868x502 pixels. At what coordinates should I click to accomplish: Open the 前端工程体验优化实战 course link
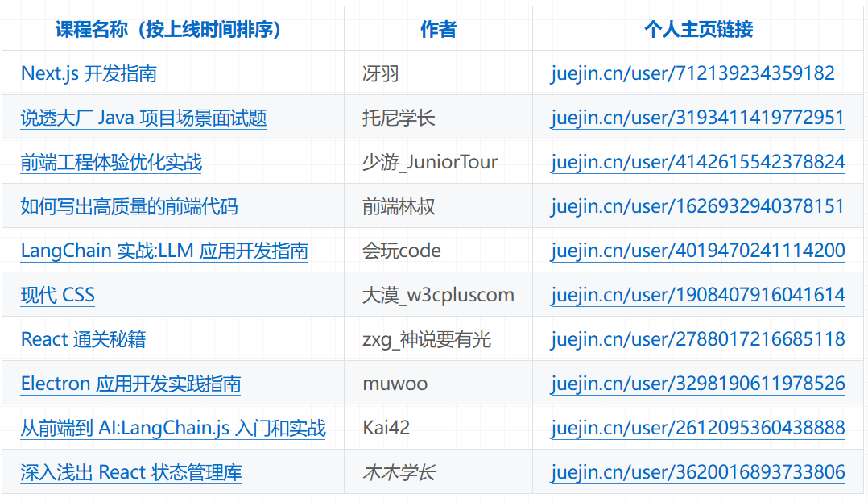click(111, 162)
